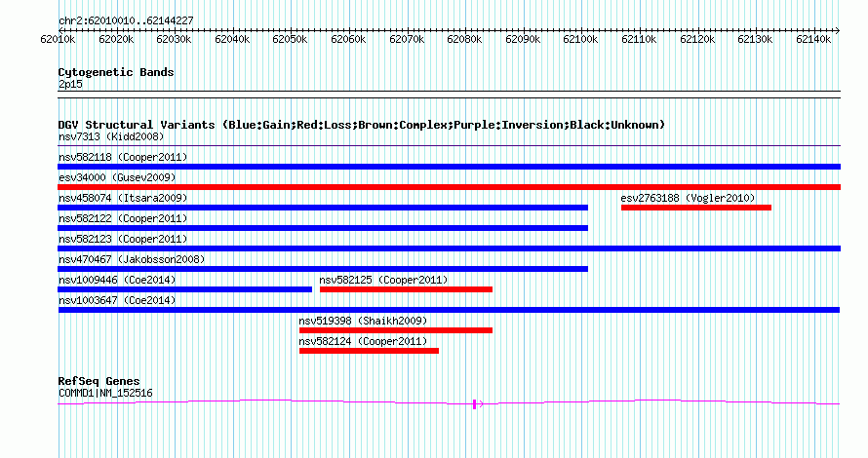
Task: Click the 62110k ruler tick label
Action: pos(640,39)
